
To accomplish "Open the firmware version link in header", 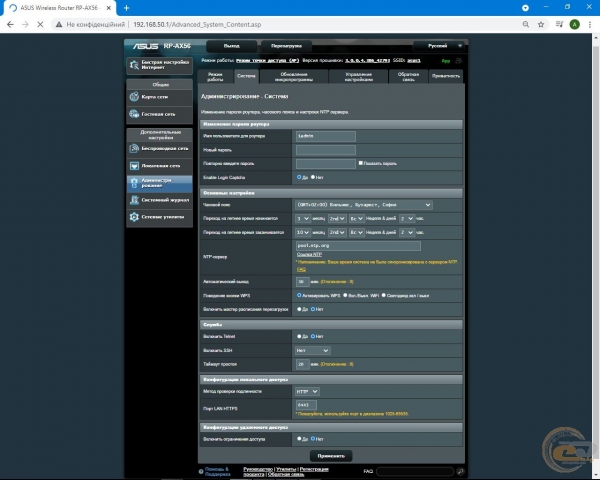I will click(x=367, y=60).
